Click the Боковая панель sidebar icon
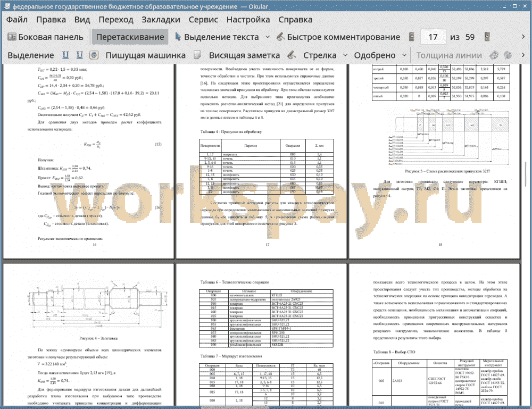Image resolution: width=532 pixels, height=409 pixels. pyautogui.click(x=12, y=37)
